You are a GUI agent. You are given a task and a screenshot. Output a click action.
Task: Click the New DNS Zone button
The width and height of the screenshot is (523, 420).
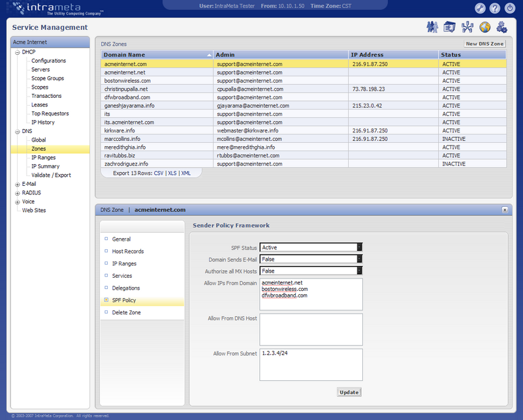pos(484,44)
